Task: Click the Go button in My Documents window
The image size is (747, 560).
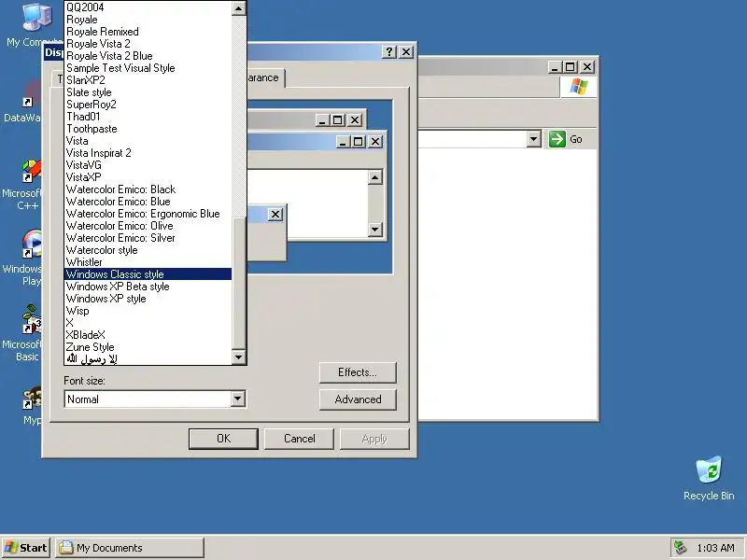Action: (566, 139)
